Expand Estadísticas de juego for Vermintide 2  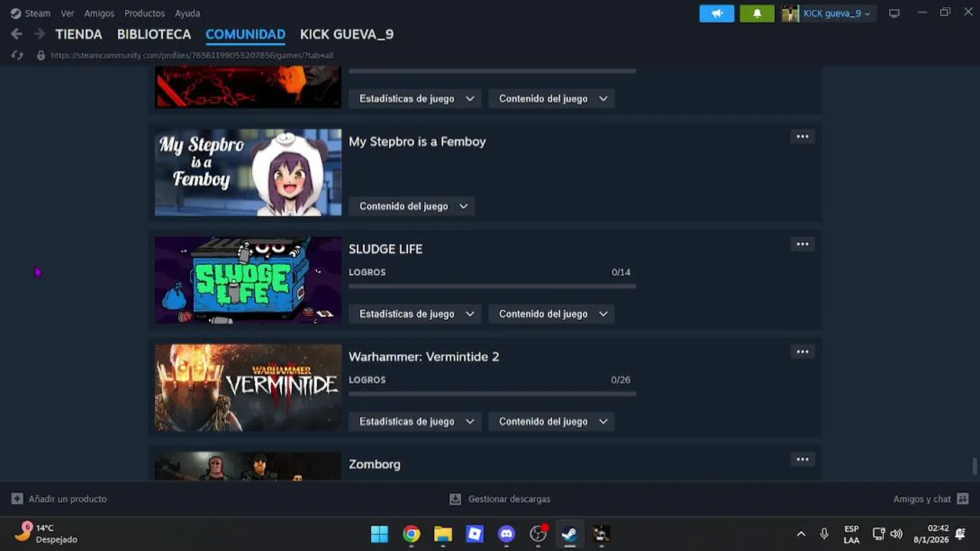(x=416, y=422)
